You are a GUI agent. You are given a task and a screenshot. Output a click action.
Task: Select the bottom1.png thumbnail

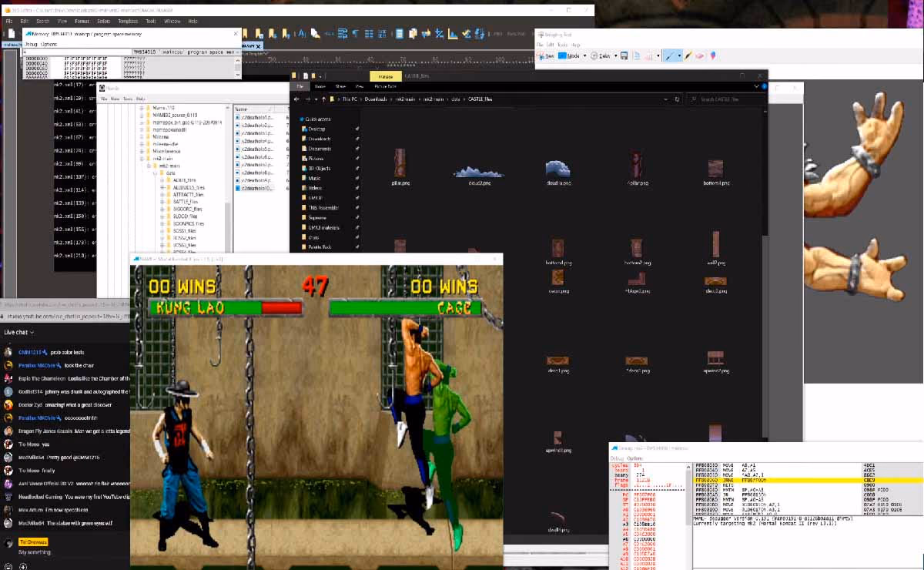coord(716,171)
